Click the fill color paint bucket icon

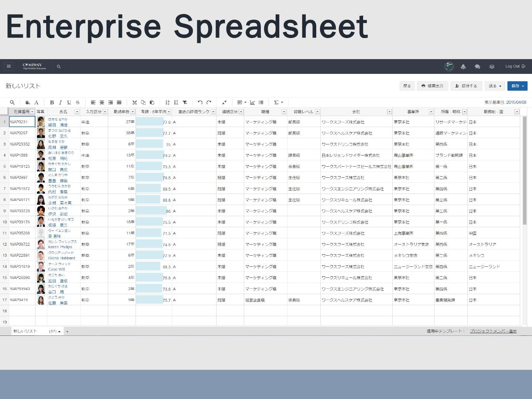click(x=27, y=102)
